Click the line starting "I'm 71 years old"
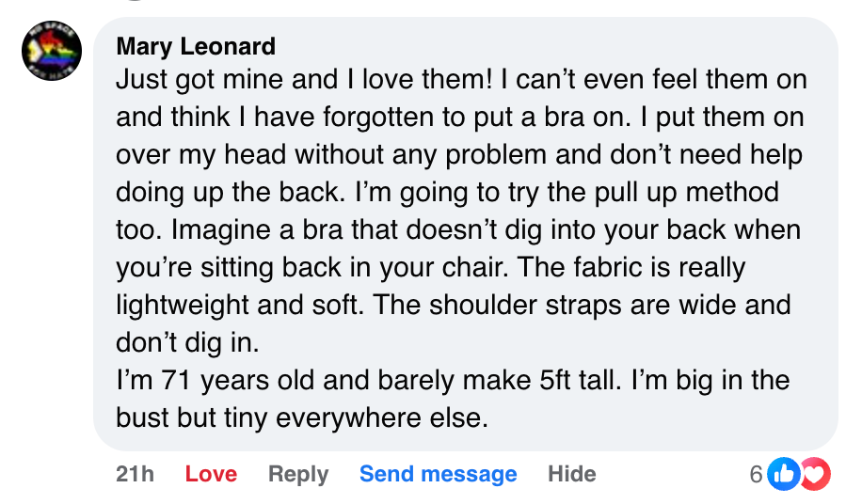This screenshot has height=504, width=862. pyautogui.click(x=452, y=381)
